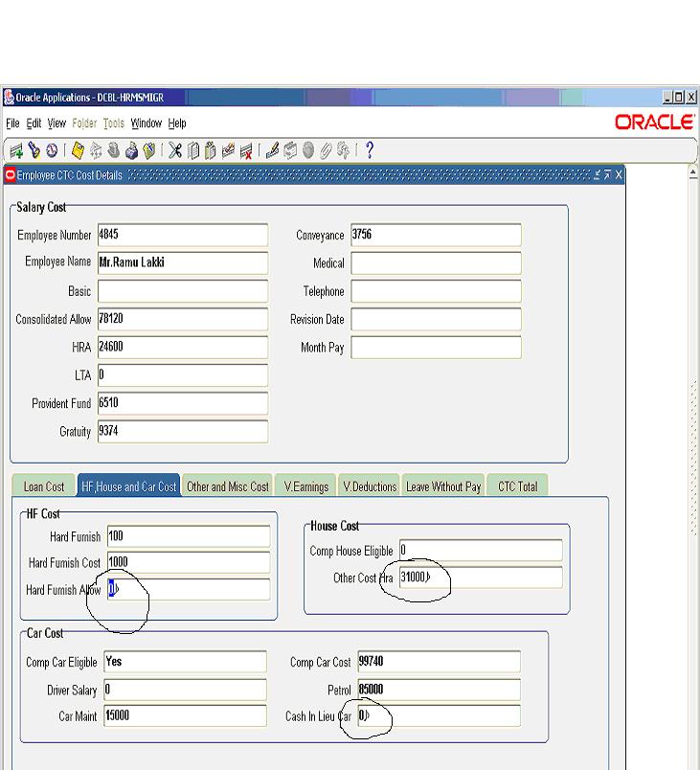700x770 pixels.
Task: Click the vertical scrollbar up arrow
Action: click(x=693, y=173)
